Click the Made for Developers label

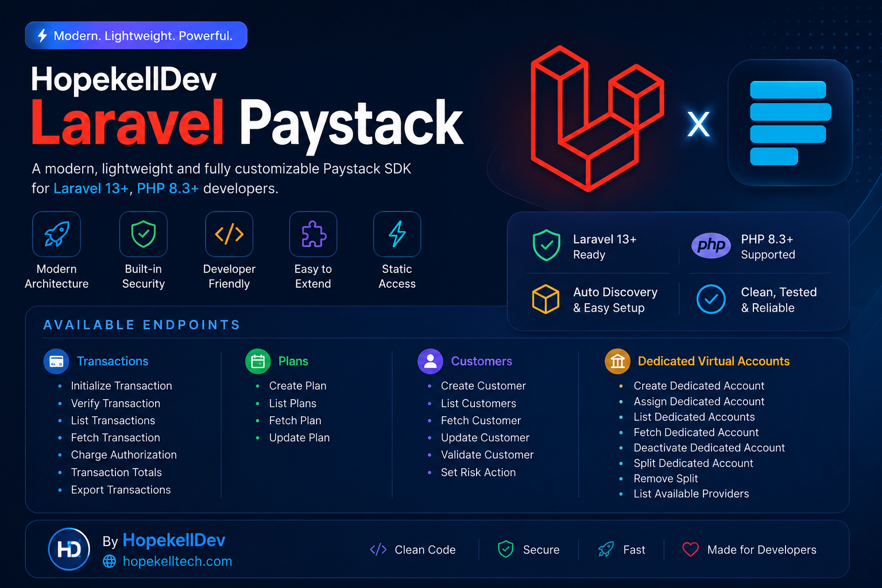[761, 550]
